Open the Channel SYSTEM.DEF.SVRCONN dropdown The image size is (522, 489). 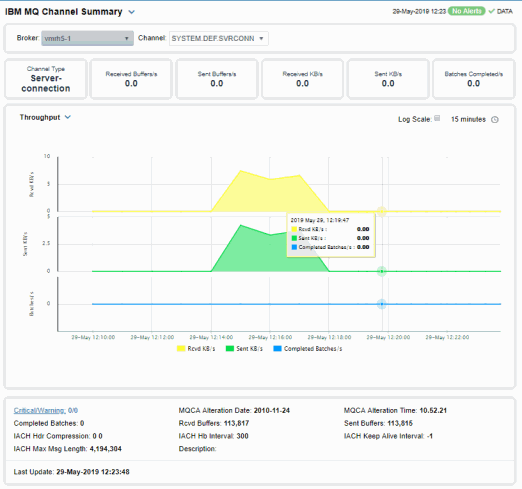218,38
